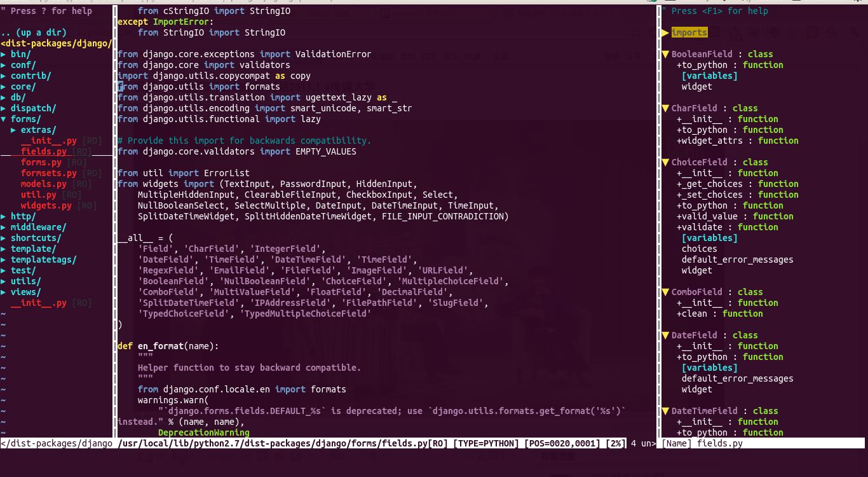Collapse the ComboField class in Tagbar
Screen dimensions: 868x477
[665, 293]
